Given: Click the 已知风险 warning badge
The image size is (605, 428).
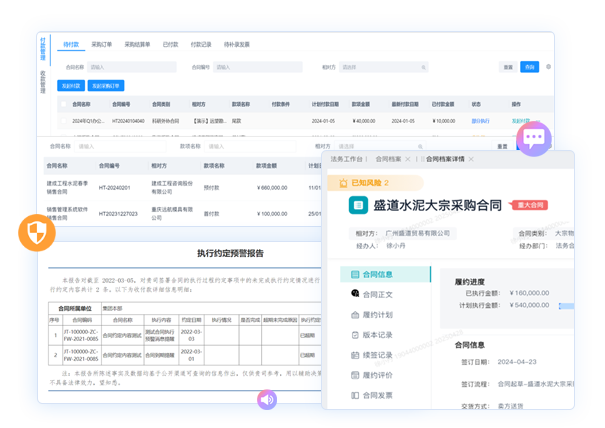Looking at the screenshot, I should [x=364, y=183].
